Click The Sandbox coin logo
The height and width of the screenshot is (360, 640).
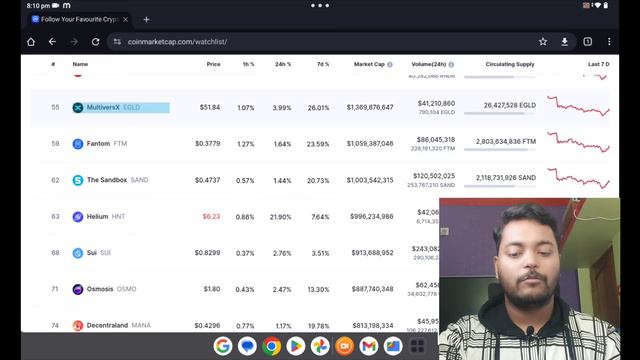[x=78, y=180]
